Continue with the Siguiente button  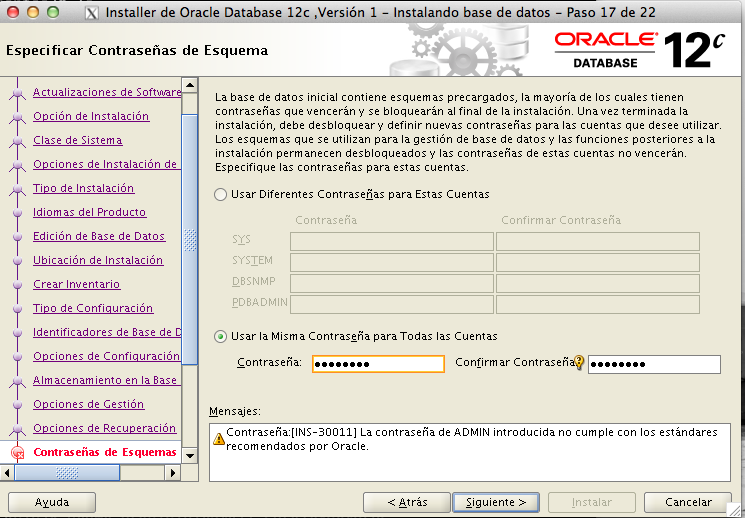pyautogui.click(x=496, y=502)
